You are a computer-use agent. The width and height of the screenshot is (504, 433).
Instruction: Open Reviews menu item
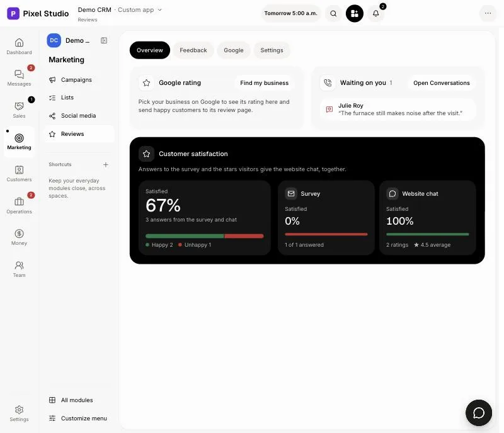point(79,134)
